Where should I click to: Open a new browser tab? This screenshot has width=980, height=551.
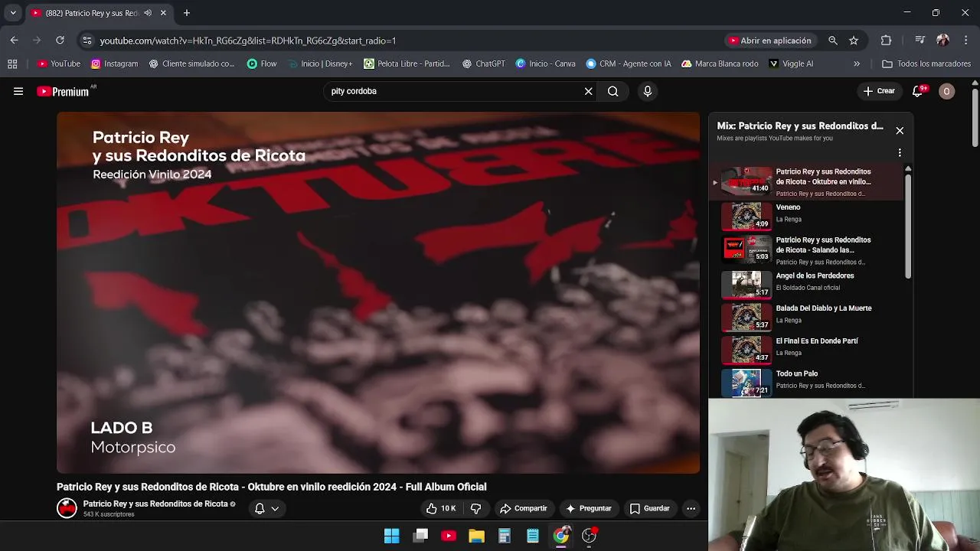(186, 13)
